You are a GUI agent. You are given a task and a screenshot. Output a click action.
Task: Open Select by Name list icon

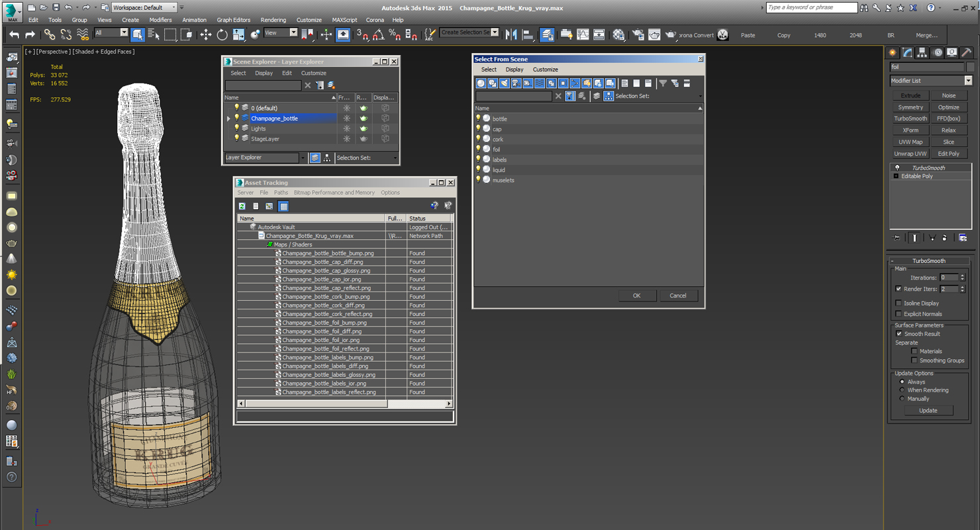click(154, 34)
